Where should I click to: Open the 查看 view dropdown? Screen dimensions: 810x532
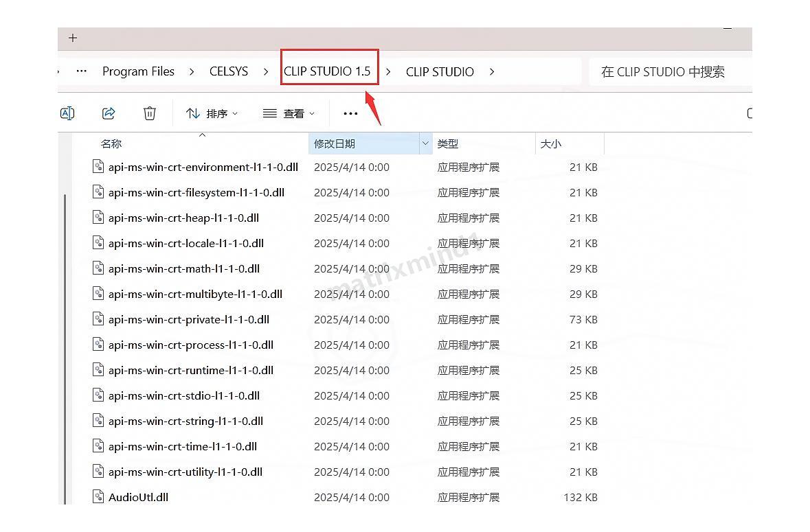(289, 113)
